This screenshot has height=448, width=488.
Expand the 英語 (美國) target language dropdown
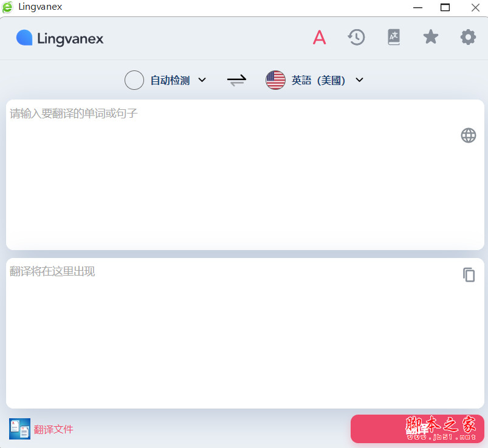click(359, 80)
